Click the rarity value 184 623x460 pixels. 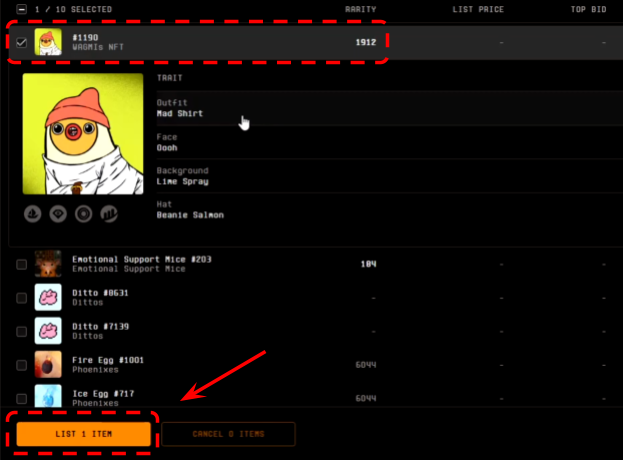[x=368, y=264]
